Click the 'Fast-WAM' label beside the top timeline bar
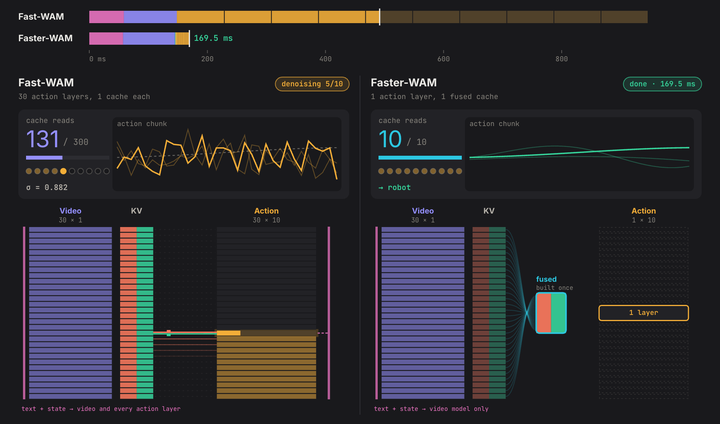 coord(41,17)
